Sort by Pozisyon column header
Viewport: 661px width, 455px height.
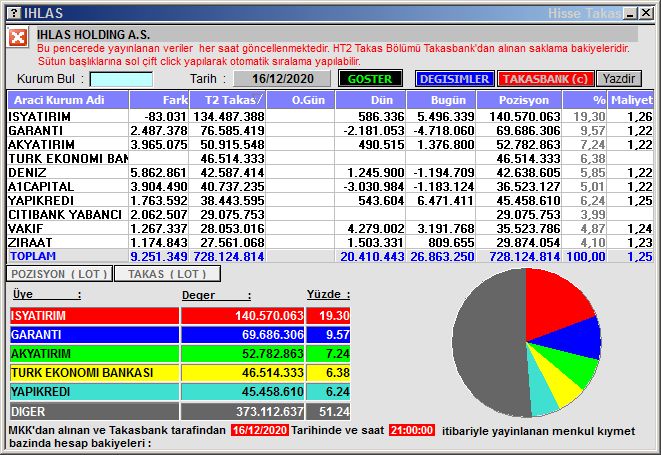pyautogui.click(x=519, y=100)
